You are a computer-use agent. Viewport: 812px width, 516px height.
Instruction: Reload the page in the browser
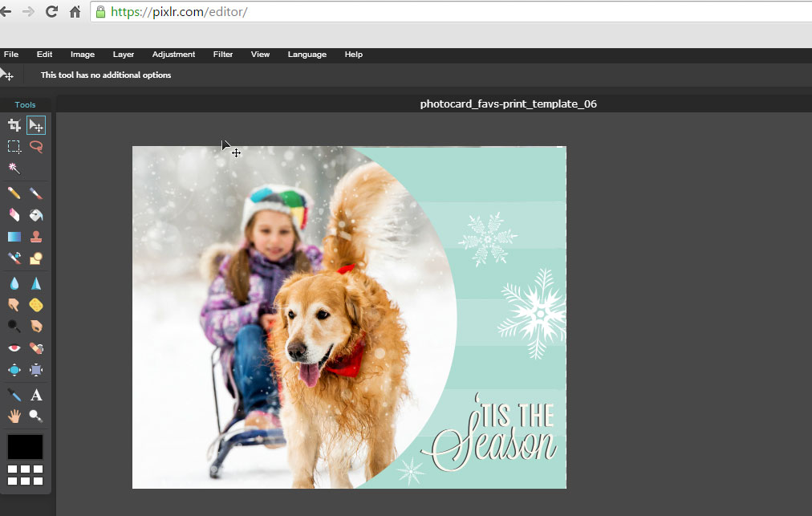[51, 12]
